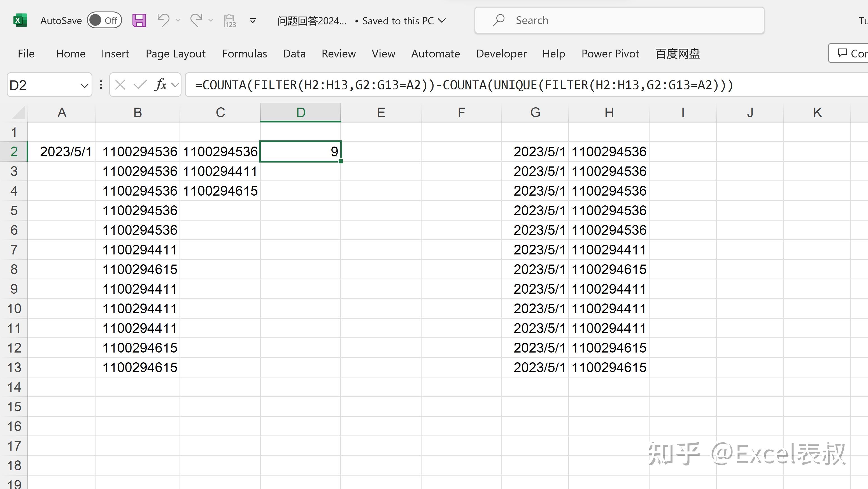Open the File menu
The image size is (868, 489).
(26, 54)
